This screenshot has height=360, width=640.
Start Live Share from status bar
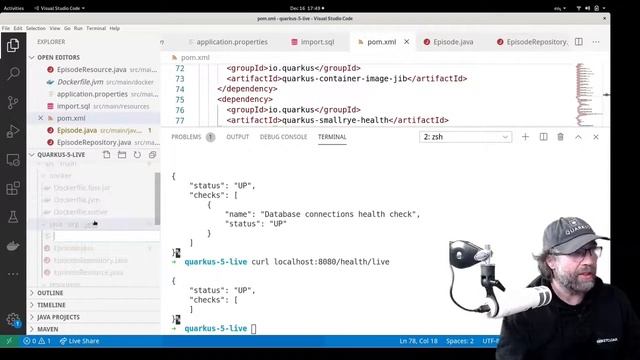[x=79, y=341]
